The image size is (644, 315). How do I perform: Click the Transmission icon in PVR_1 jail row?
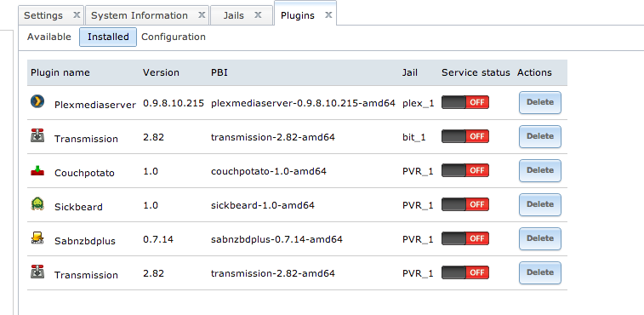(x=37, y=272)
